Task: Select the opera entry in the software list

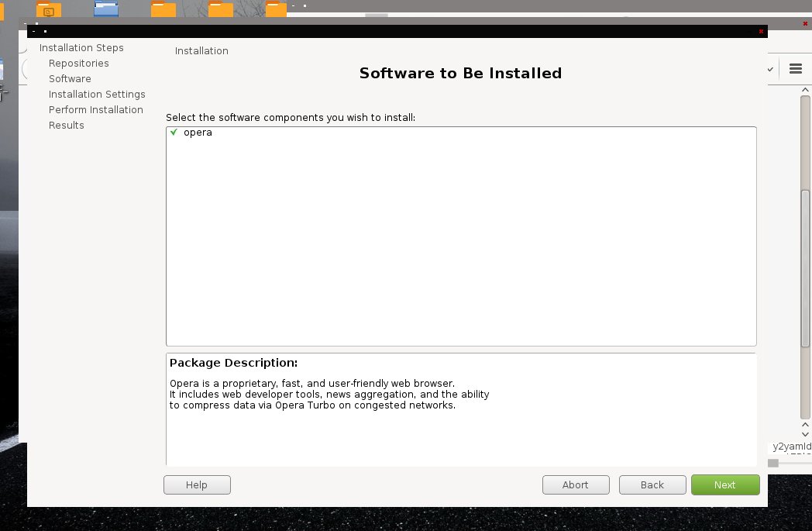Action: [198, 132]
